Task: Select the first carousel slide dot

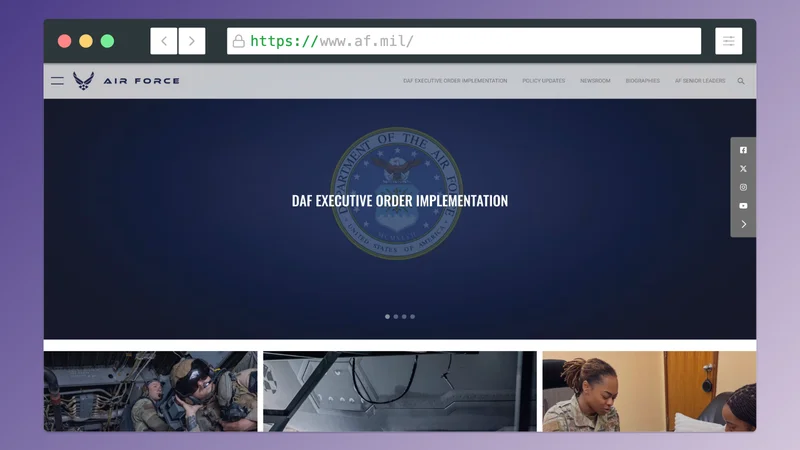Action: (388, 316)
